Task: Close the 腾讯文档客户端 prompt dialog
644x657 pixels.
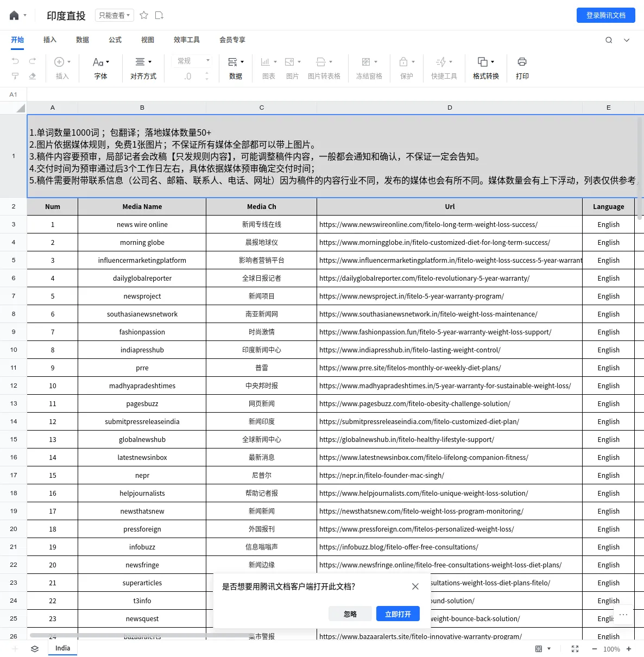Action: pyautogui.click(x=415, y=586)
